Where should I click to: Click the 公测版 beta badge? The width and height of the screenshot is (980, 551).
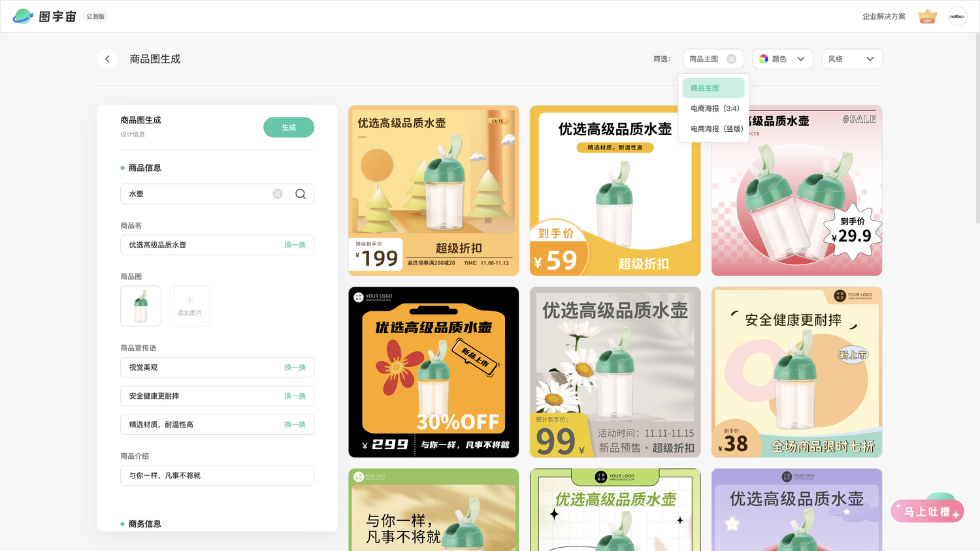[95, 16]
